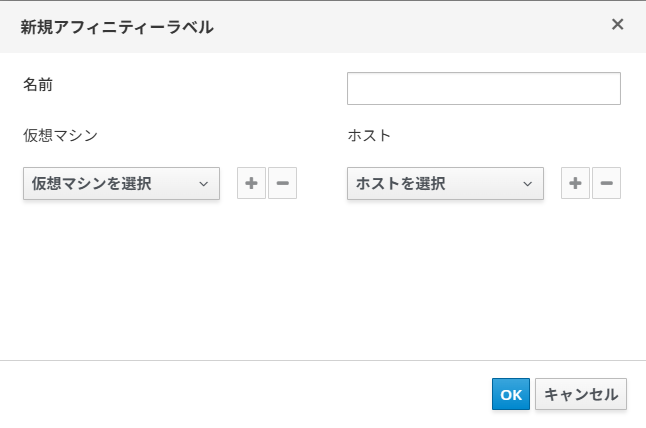
Task: Open the ホストを選択 dropdown
Action: tap(435, 184)
